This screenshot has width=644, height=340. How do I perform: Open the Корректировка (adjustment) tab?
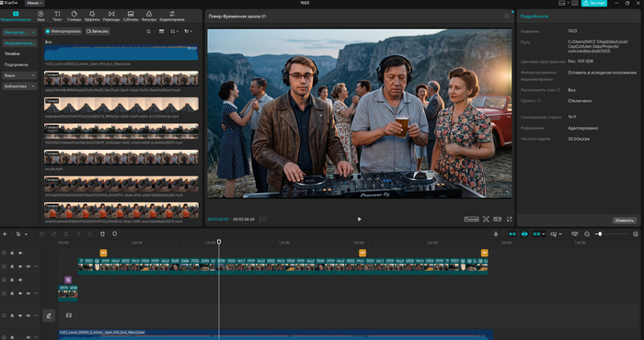172,16
